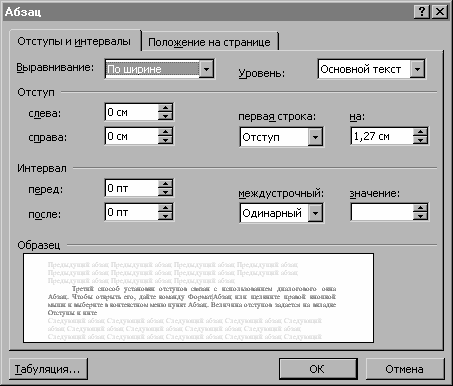Decrease the слева indent with down arrow

(165, 116)
